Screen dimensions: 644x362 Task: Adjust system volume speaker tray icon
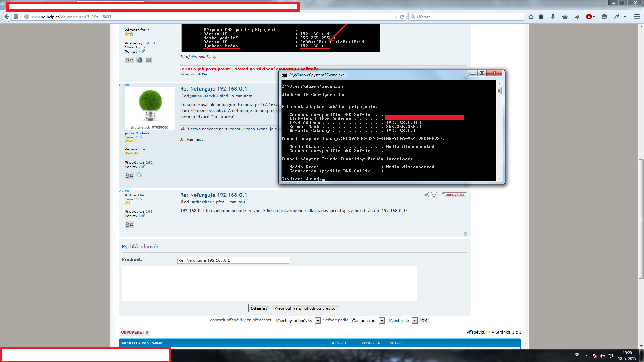coord(602,356)
